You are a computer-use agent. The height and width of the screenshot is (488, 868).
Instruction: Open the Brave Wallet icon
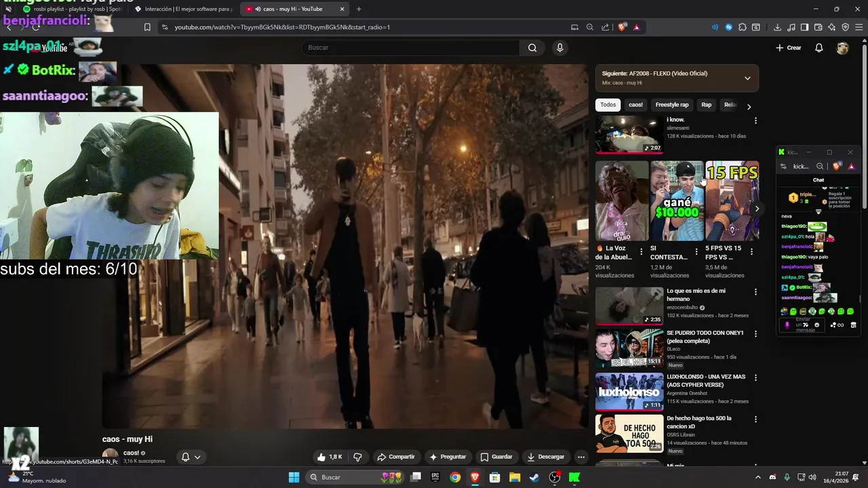tap(818, 27)
